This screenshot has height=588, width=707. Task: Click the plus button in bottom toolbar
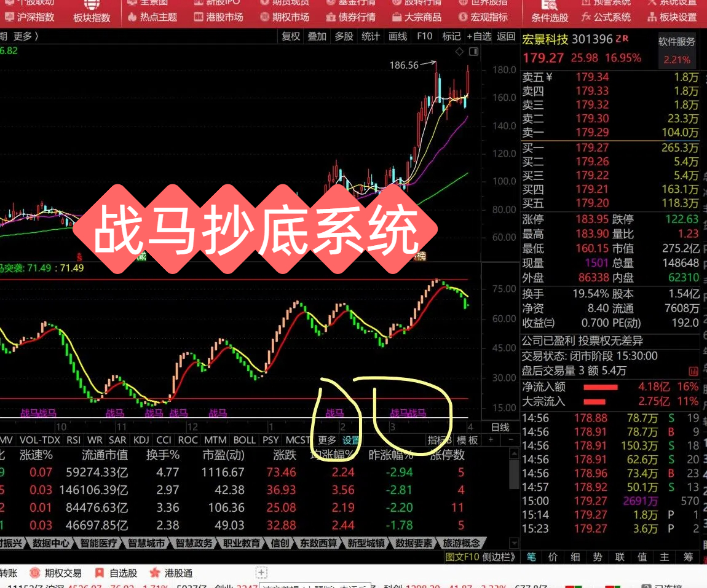pyautogui.click(x=261, y=573)
